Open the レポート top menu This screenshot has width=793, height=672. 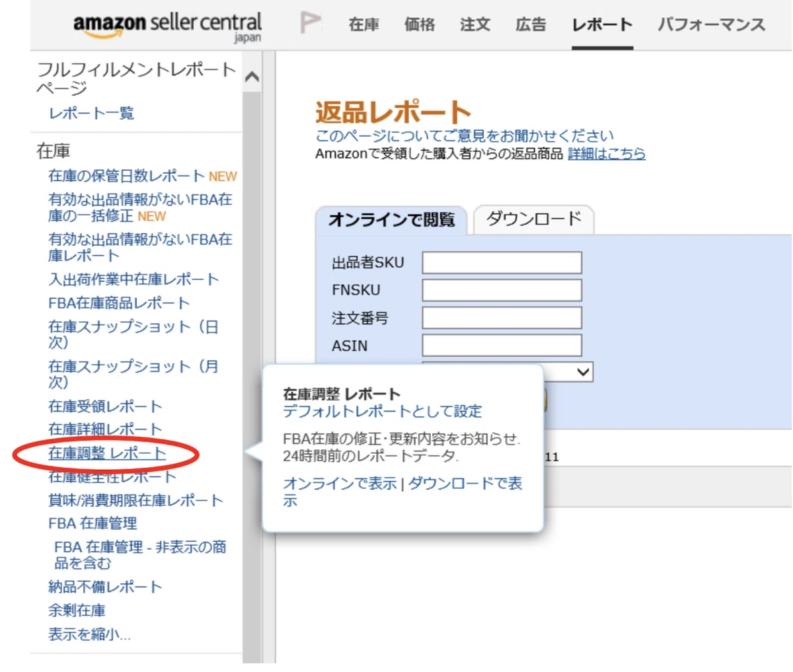click(602, 25)
